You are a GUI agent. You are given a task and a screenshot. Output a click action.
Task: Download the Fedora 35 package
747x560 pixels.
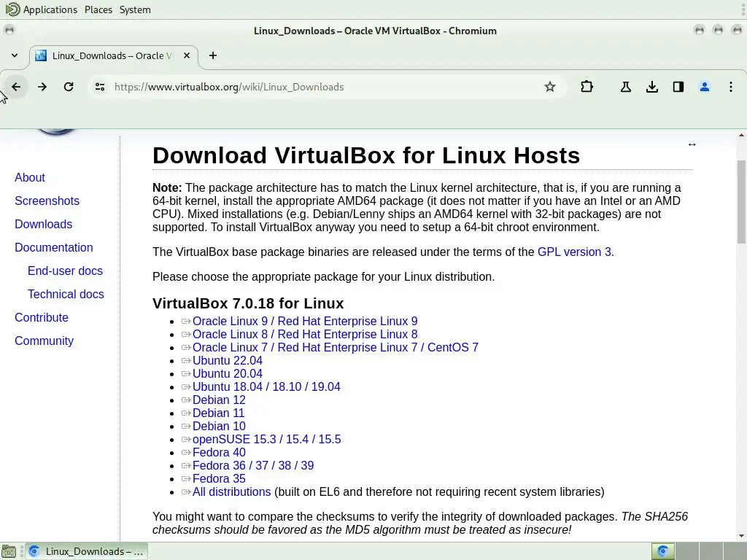219,478
